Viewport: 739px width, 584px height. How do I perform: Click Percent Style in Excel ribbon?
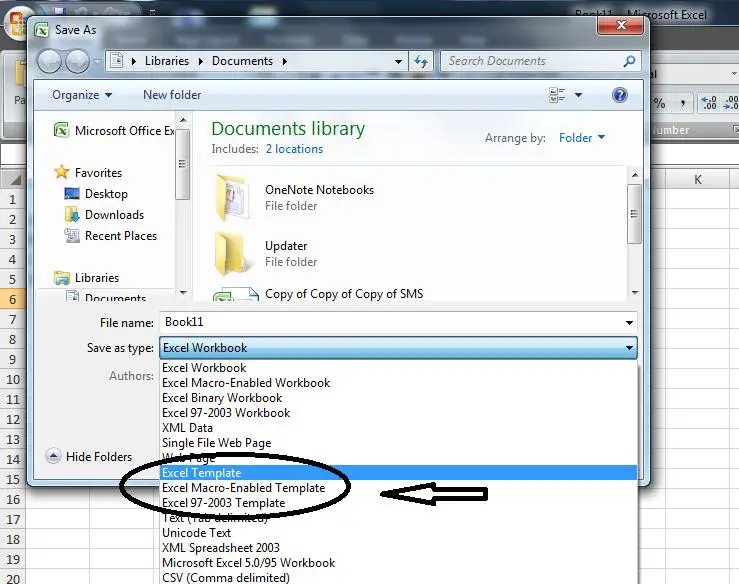(x=660, y=103)
